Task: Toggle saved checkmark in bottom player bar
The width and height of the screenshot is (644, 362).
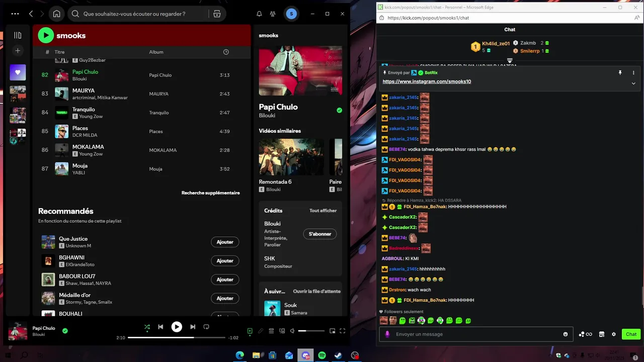Action: pos(65,331)
